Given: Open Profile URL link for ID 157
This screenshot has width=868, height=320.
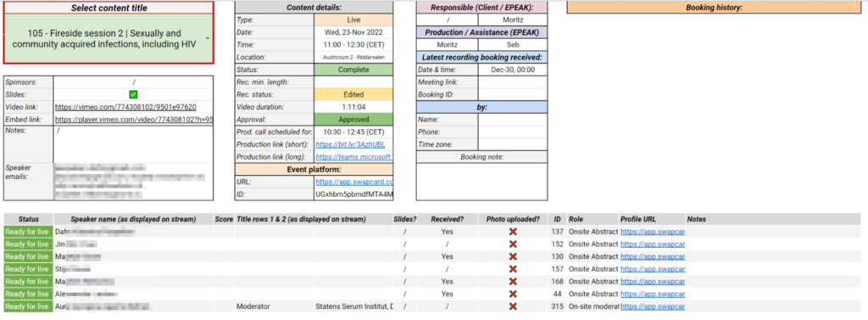Looking at the screenshot, I should click(x=653, y=269).
